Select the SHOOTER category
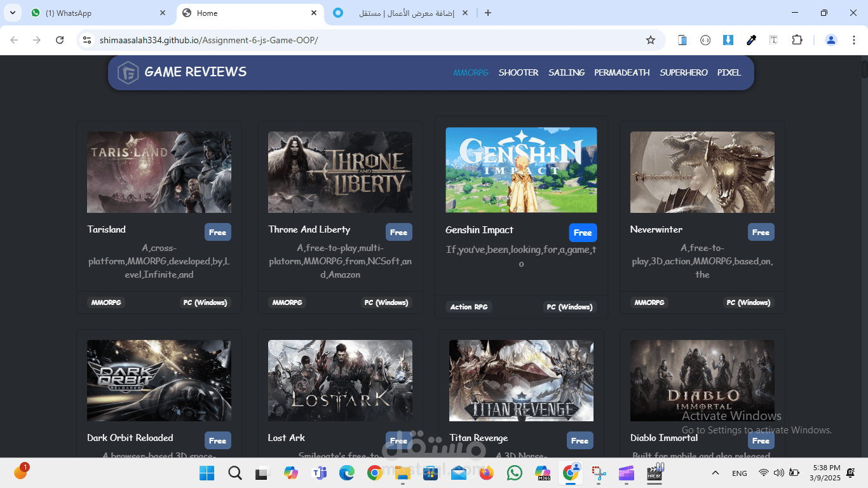Screen dimensions: 868x488 [x=519, y=72]
